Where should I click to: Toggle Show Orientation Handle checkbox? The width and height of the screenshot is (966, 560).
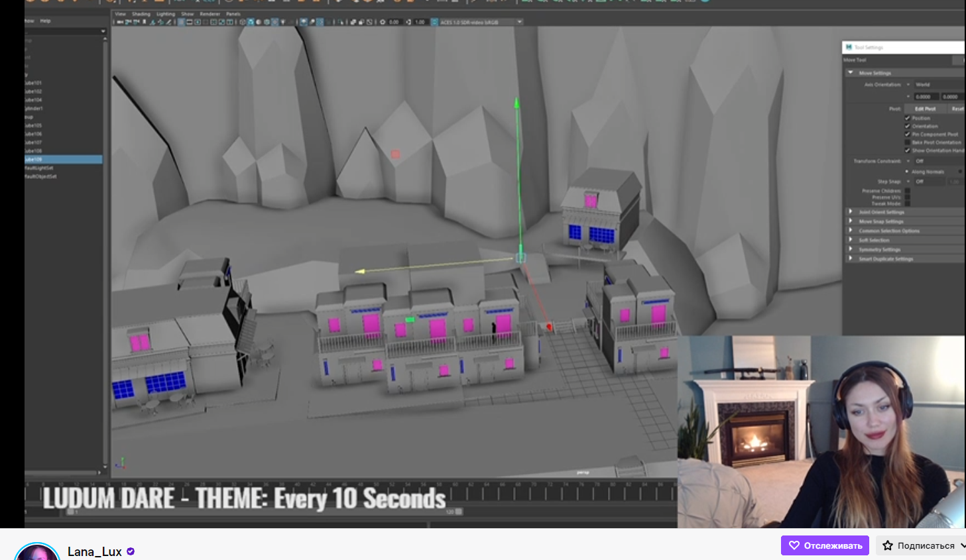(908, 150)
